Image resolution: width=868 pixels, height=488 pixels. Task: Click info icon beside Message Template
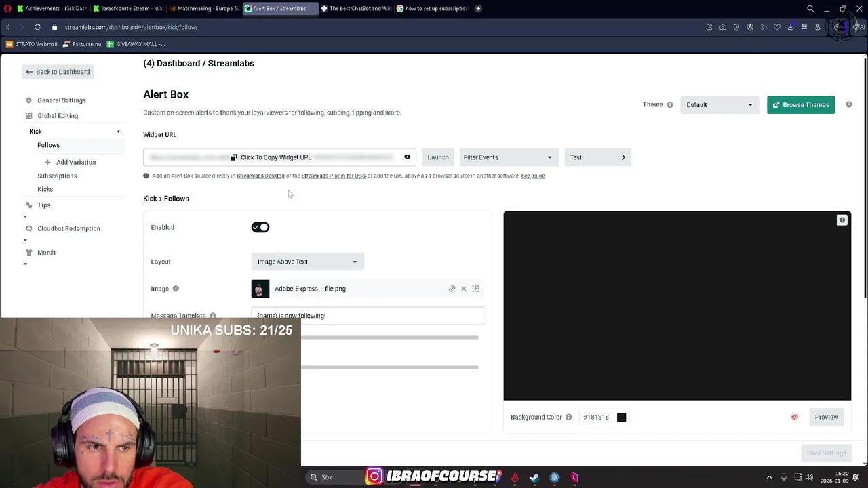point(213,316)
